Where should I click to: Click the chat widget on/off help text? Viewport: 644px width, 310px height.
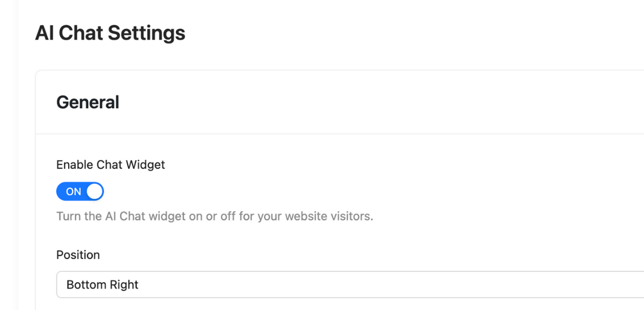click(x=215, y=217)
